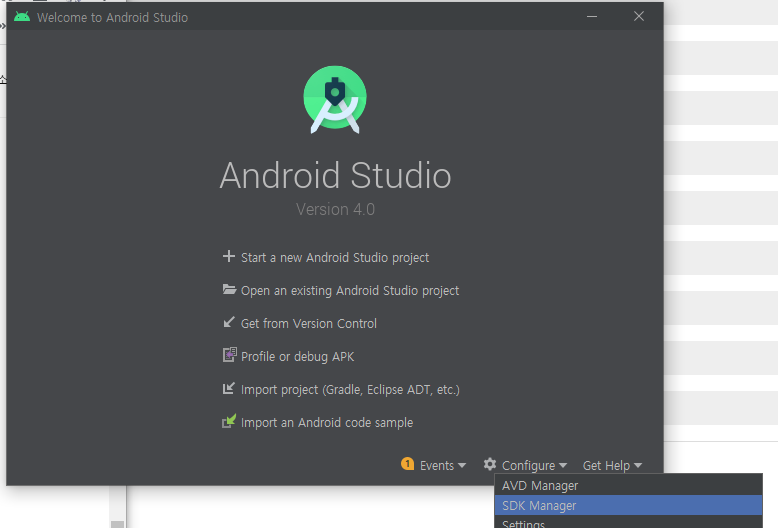Click the Profile or debug APK icon
The width and height of the screenshot is (778, 528).
pos(229,354)
